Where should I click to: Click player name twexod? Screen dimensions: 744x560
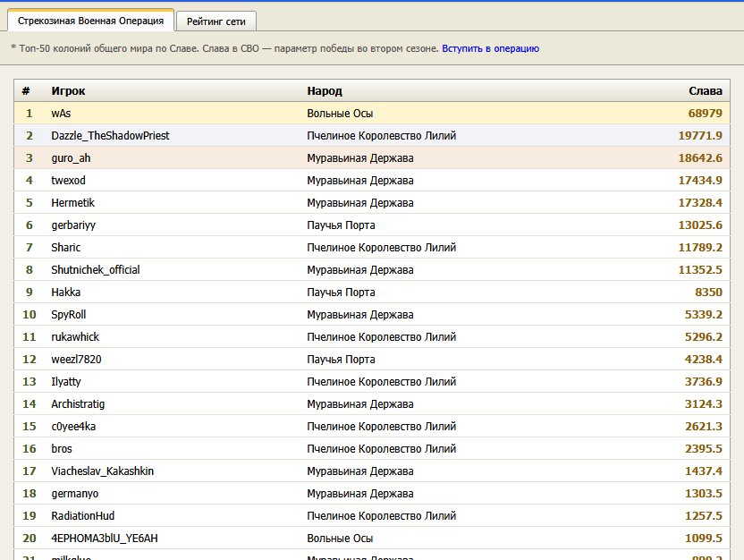pos(68,181)
